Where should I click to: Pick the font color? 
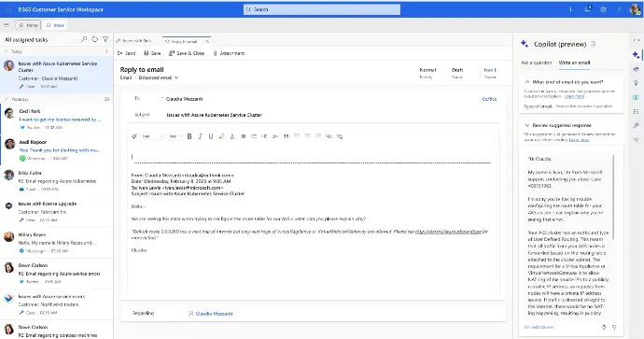click(232, 136)
